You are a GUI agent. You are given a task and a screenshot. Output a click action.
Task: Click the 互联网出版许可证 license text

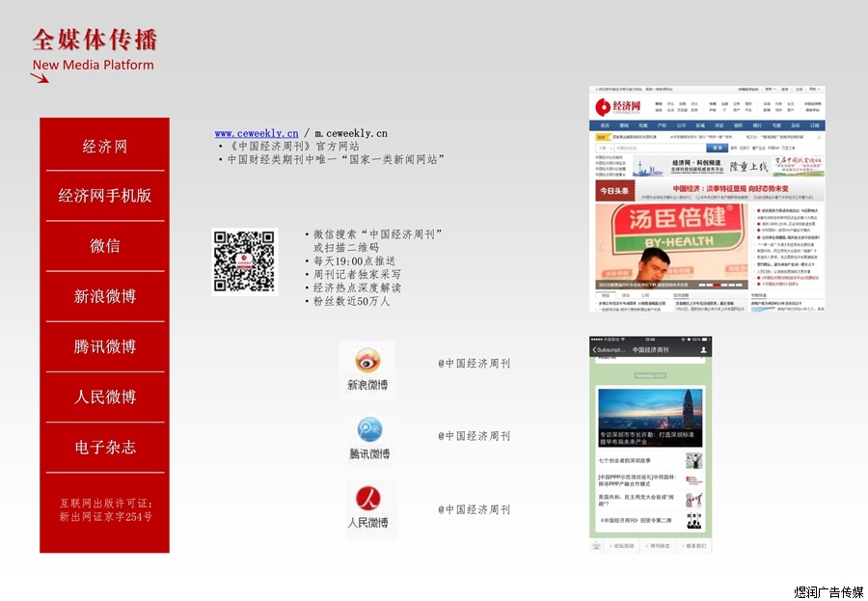(x=106, y=509)
